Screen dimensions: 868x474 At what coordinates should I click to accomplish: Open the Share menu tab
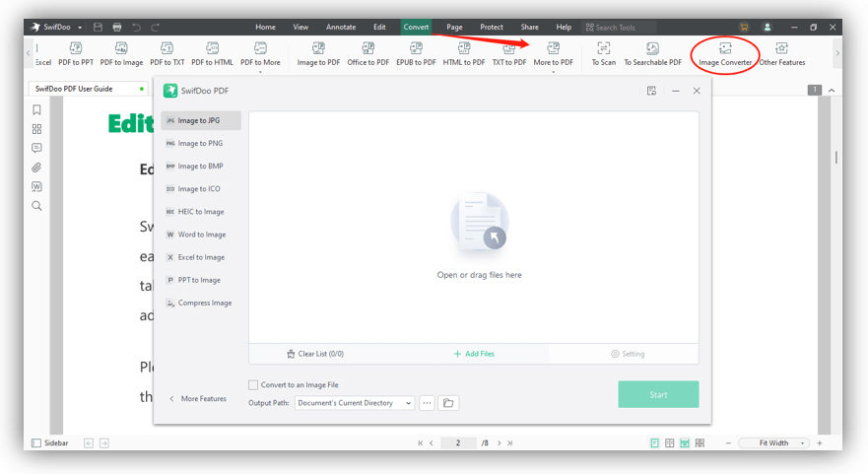point(529,27)
